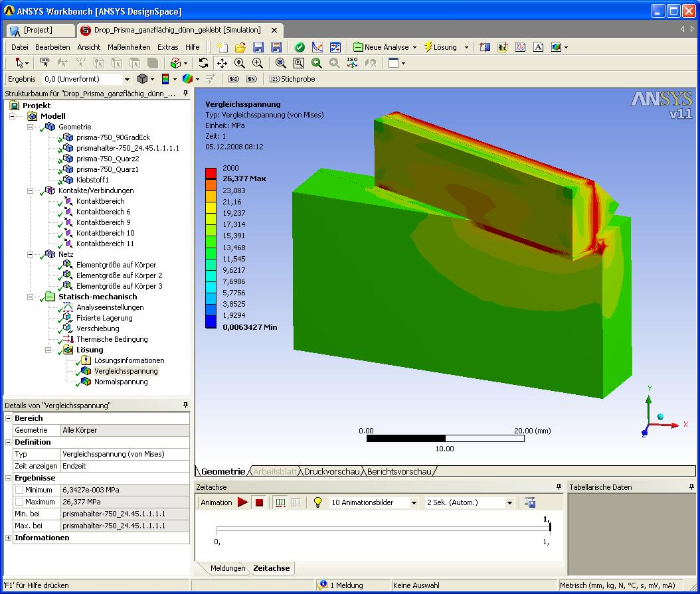Click the text comment 'A' icon

(x=539, y=47)
